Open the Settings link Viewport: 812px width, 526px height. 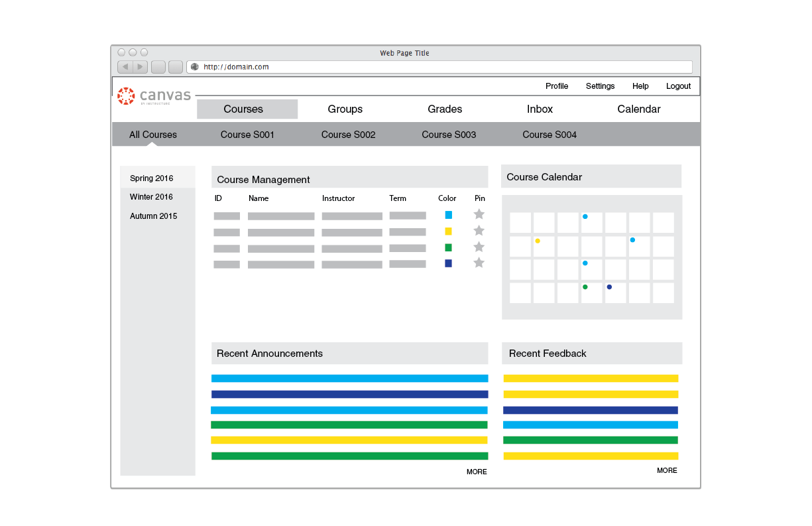pos(600,86)
